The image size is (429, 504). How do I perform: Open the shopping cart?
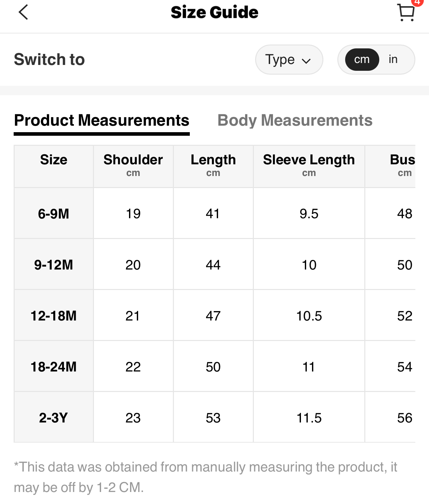(406, 13)
